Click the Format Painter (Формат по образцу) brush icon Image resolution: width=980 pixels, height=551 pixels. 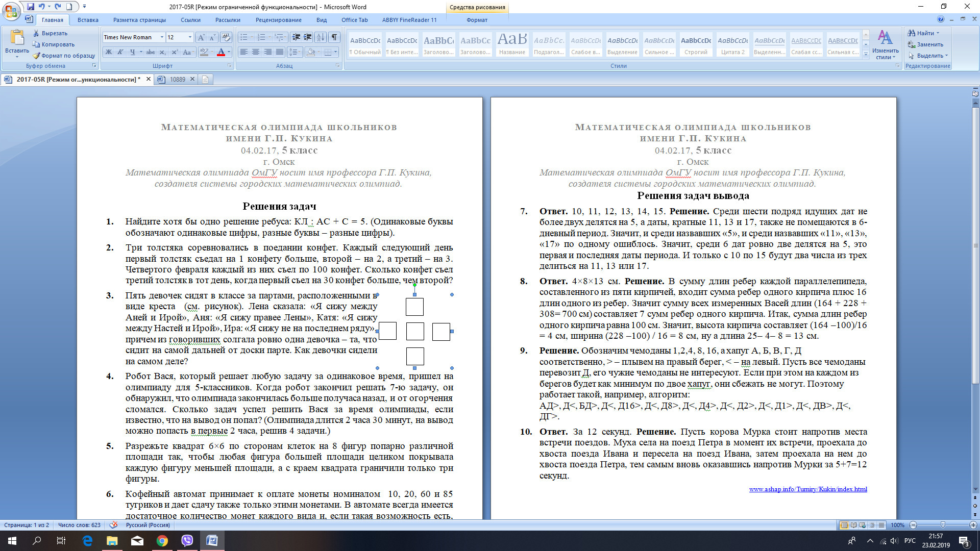tap(36, 56)
